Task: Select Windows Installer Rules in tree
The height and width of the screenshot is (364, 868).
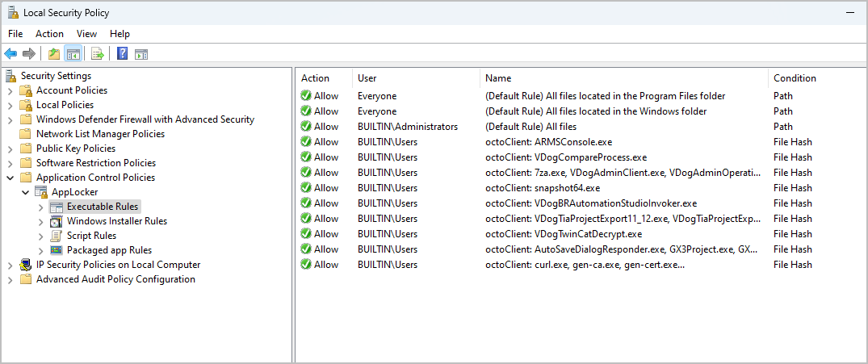Action: [116, 221]
